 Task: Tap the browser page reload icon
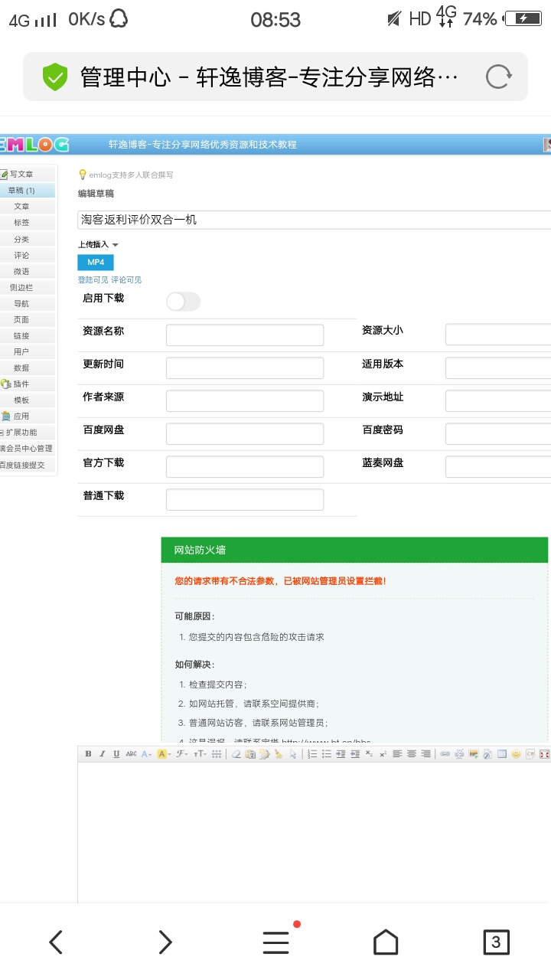pyautogui.click(x=499, y=77)
